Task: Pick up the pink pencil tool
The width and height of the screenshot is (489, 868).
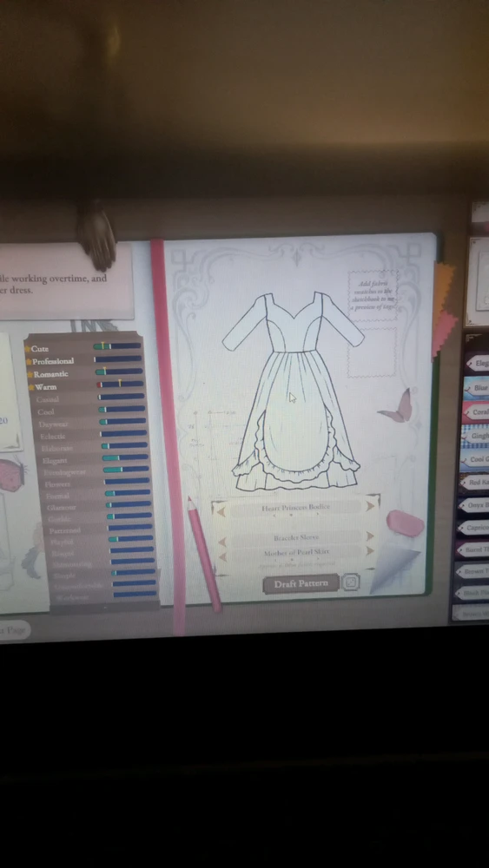Action: coord(203,554)
